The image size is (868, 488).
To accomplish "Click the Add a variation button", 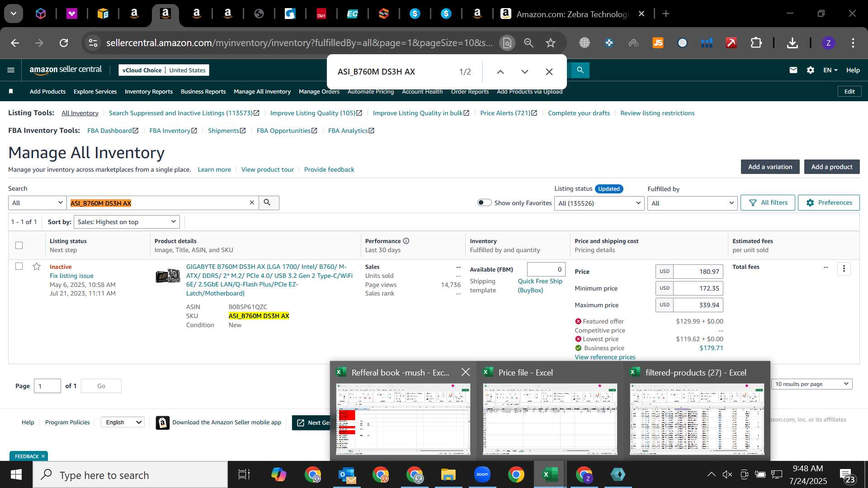I will pos(770,167).
